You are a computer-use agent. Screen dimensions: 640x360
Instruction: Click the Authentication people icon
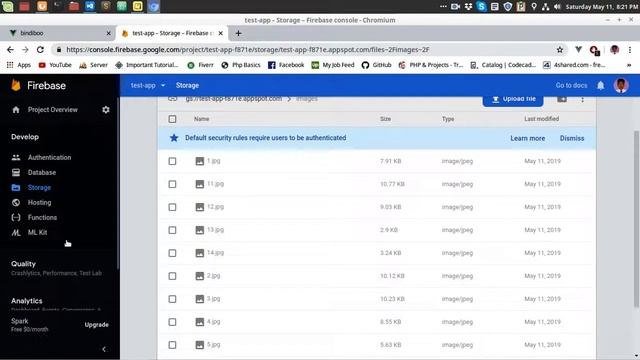pos(16,157)
